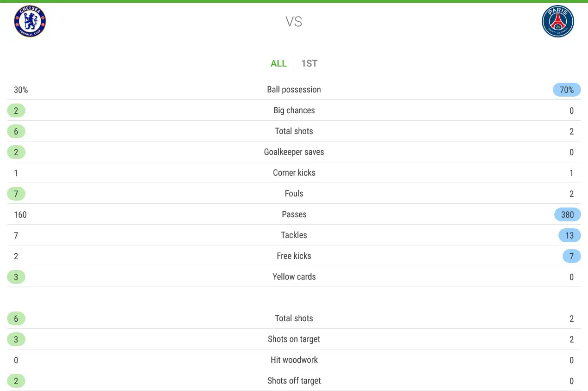Select the ALL stats tab
Screen dimensions: 588x391
tap(279, 63)
